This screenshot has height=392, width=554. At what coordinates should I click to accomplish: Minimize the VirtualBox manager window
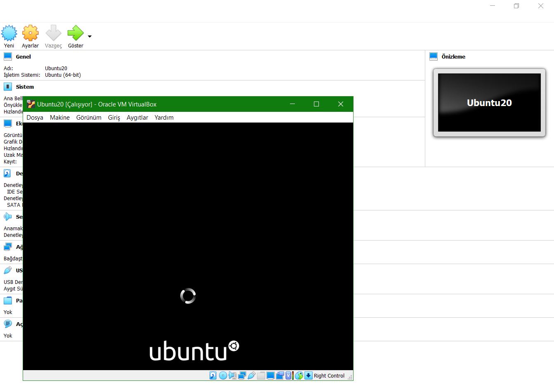pos(493,6)
